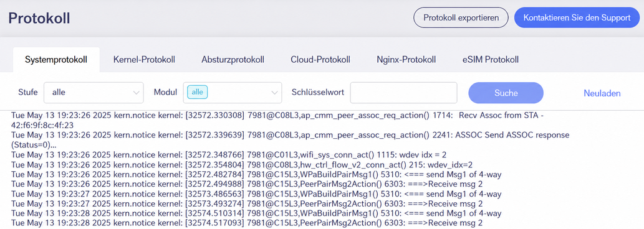Expand the Modul dropdown via its chevron
Image resolution: width=644 pixels, height=229 pixels.
274,93
